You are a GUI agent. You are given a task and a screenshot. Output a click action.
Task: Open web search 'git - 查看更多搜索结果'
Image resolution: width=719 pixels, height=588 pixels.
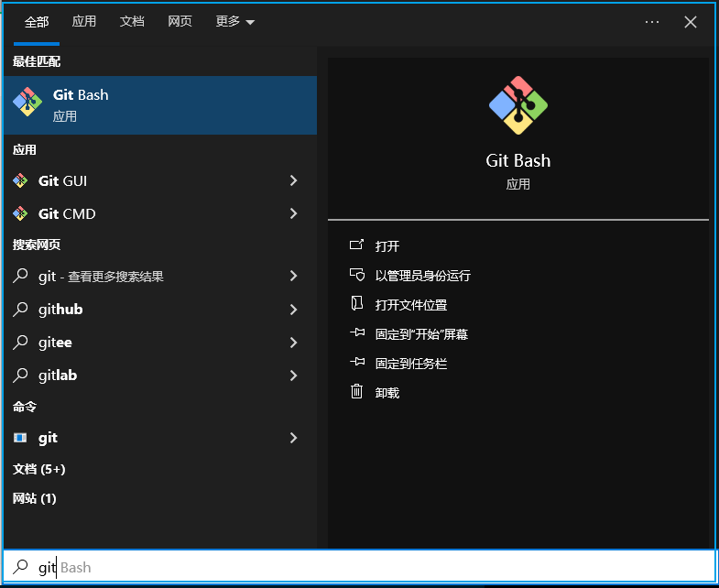pyautogui.click(x=101, y=277)
